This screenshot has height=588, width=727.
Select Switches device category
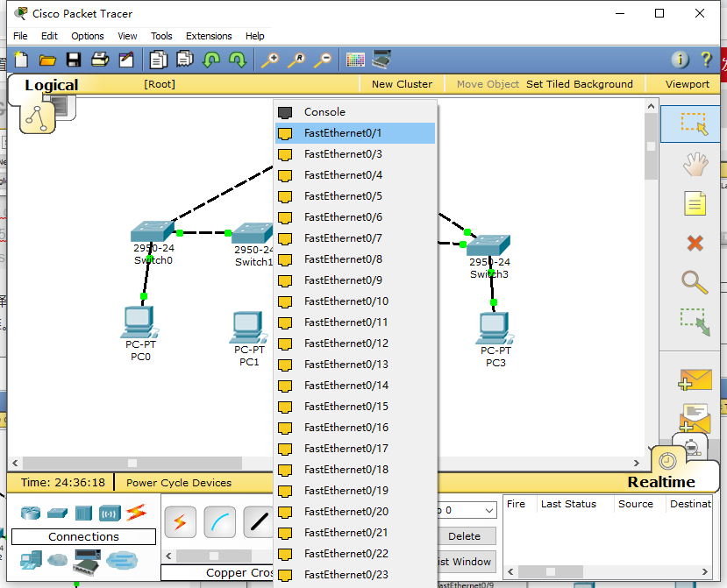tap(57, 513)
